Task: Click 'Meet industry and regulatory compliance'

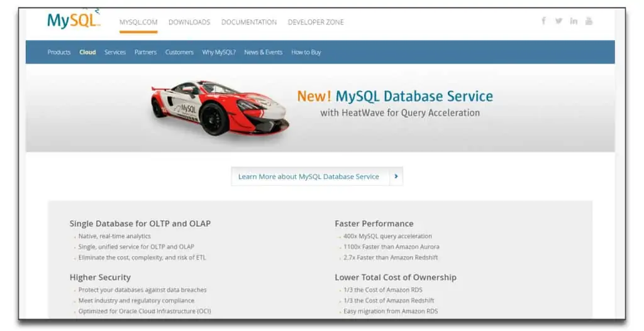Action: point(136,301)
